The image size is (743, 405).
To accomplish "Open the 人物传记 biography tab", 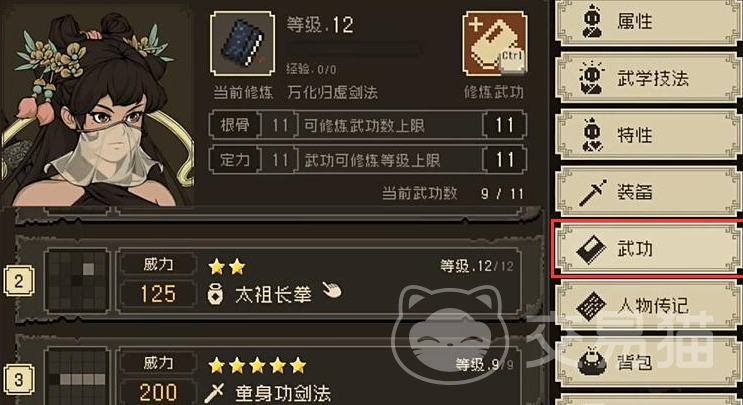I will click(x=648, y=306).
